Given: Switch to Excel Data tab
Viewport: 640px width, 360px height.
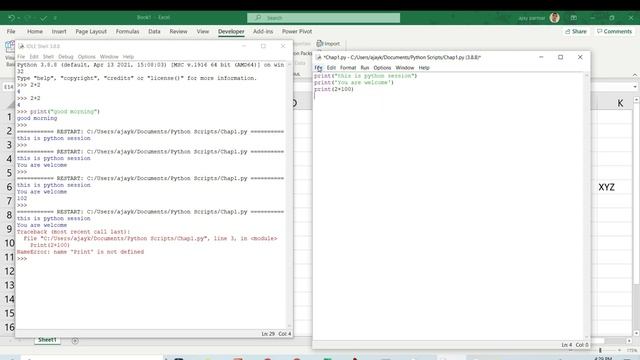Looking at the screenshot, I should [x=154, y=31].
